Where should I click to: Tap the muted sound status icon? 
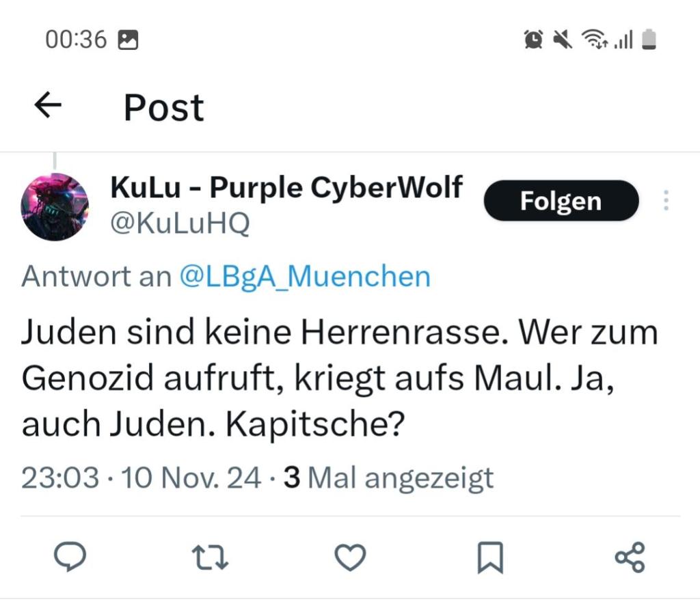pos(563,40)
